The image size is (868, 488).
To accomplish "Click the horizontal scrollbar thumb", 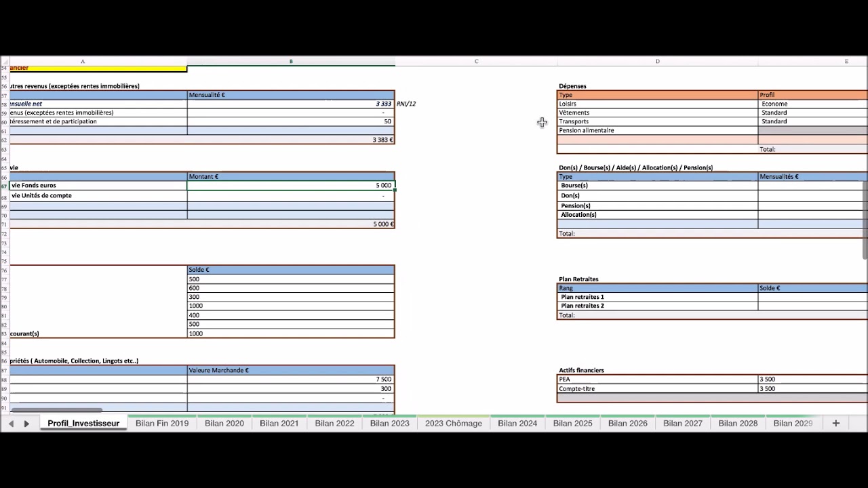I will 56,410.
